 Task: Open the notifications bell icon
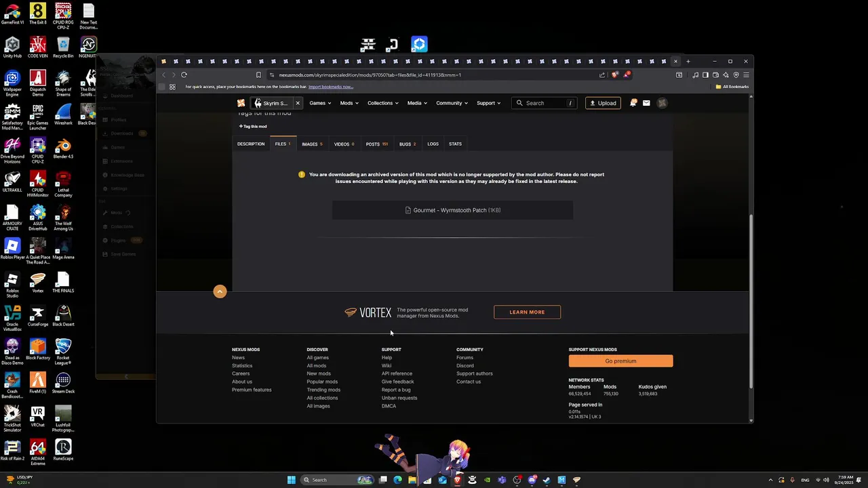click(x=633, y=103)
